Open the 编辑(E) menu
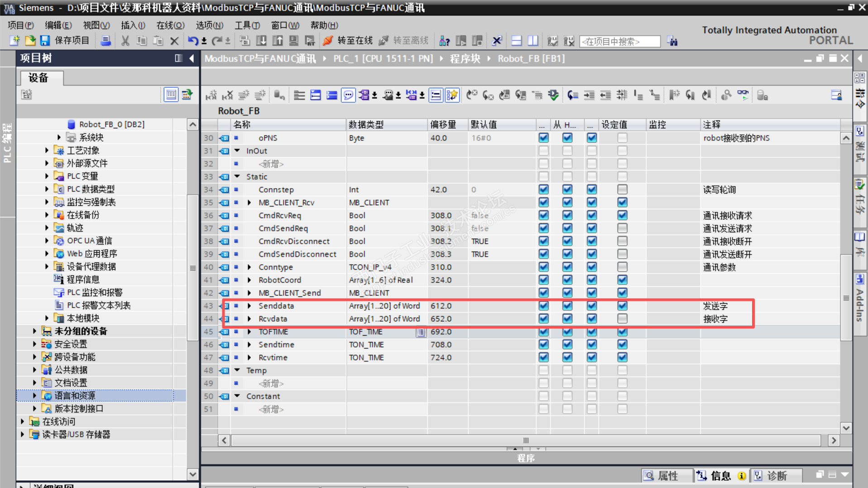Image resolution: width=868 pixels, height=488 pixels. click(58, 25)
